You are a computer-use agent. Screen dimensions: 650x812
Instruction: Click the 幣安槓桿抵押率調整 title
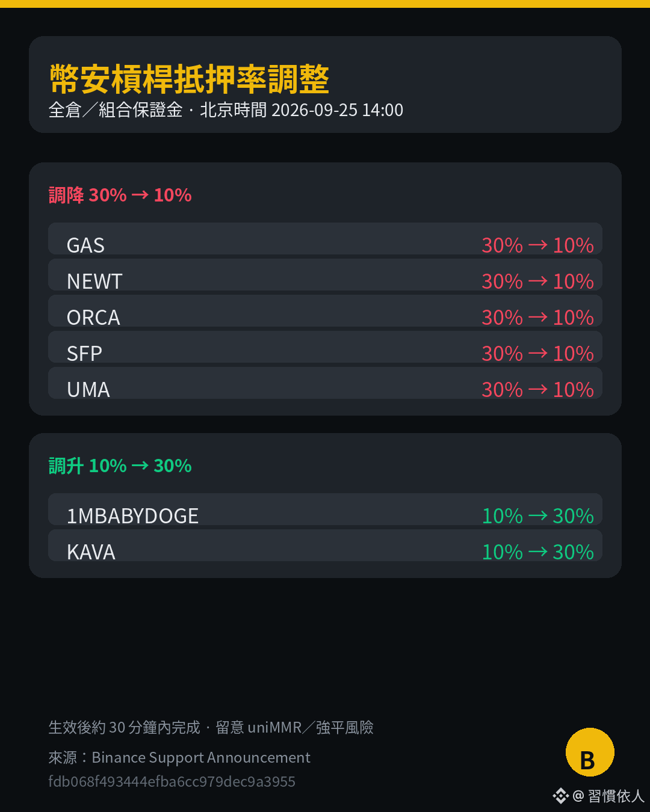[189, 79]
